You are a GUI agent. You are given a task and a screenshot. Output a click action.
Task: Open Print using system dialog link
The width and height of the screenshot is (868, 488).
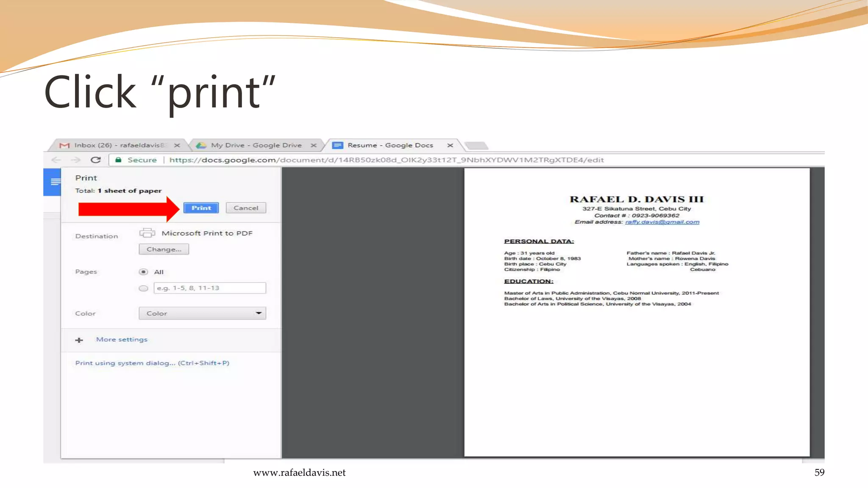coord(152,363)
